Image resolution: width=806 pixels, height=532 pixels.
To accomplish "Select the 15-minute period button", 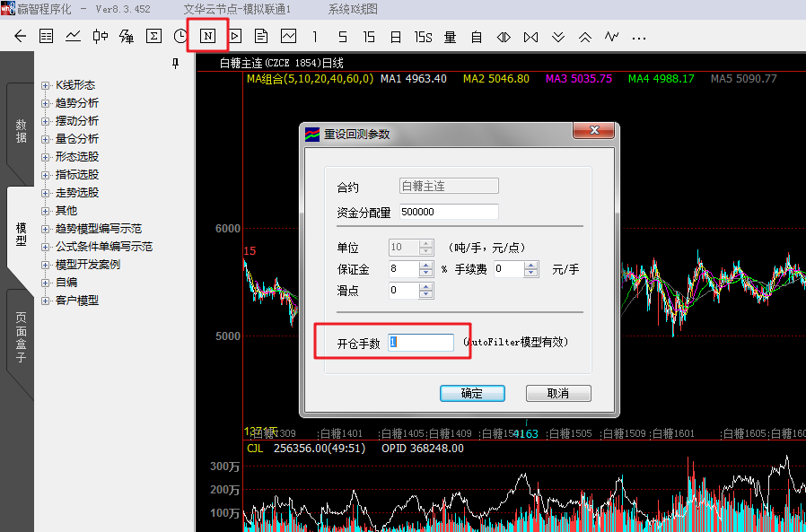I will pos(369,37).
